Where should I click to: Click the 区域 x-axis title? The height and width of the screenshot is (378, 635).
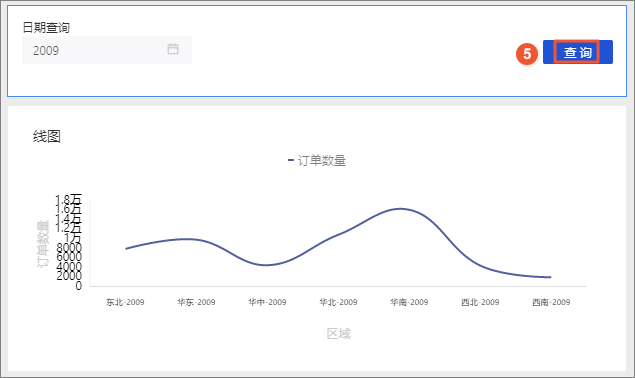(x=339, y=333)
